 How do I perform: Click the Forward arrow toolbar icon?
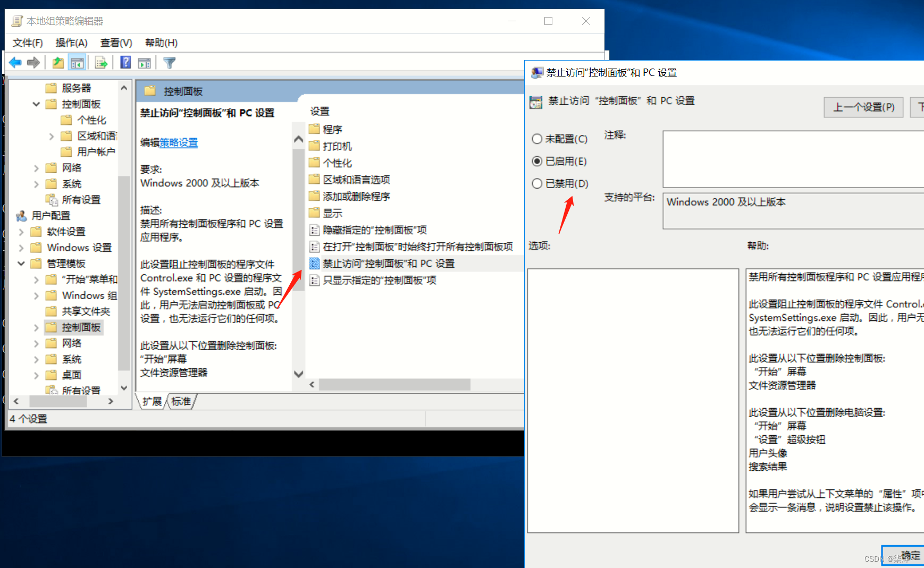point(33,63)
